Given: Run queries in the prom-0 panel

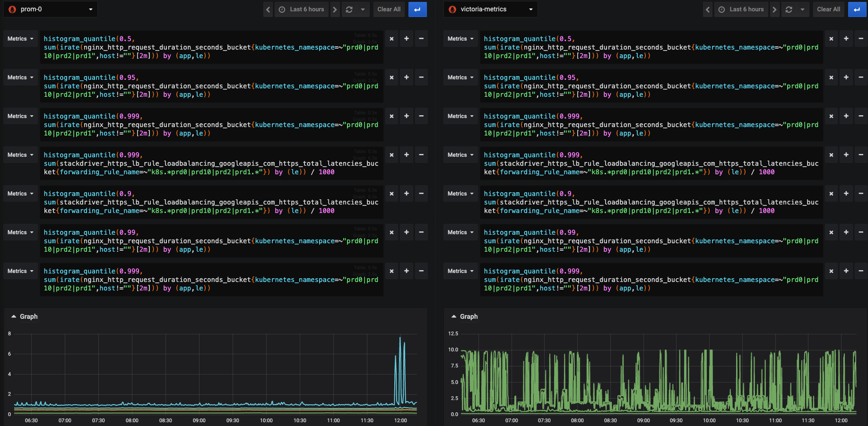Looking at the screenshot, I should click(x=417, y=9).
